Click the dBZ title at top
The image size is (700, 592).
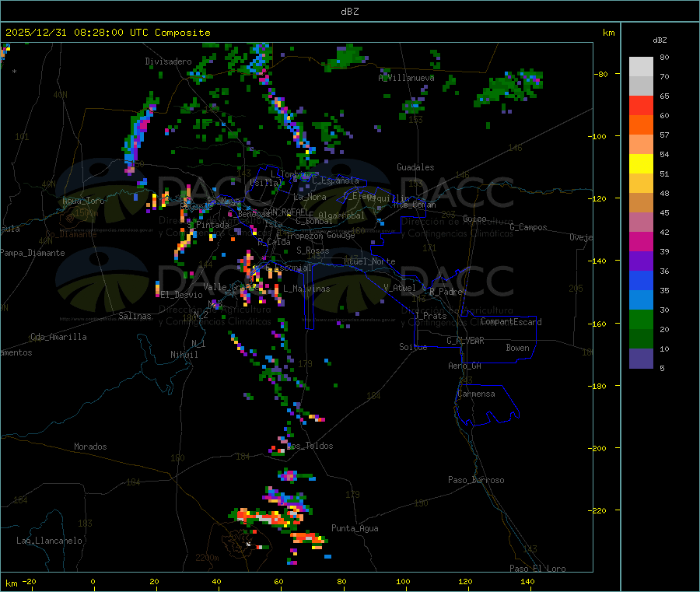[x=349, y=12]
